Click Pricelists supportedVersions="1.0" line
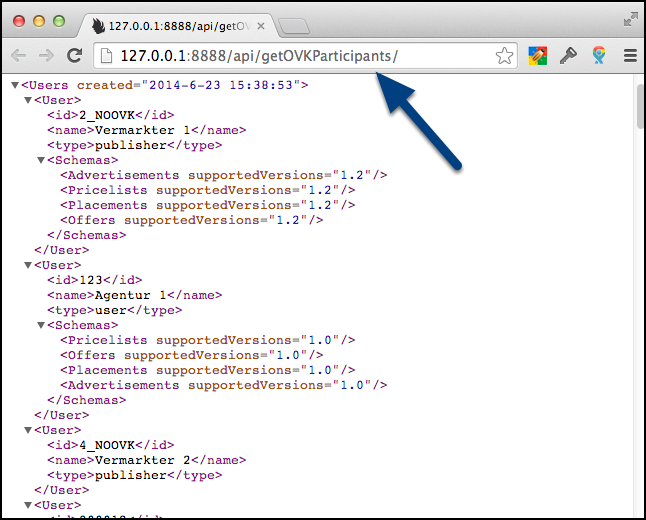 pyautogui.click(x=208, y=340)
